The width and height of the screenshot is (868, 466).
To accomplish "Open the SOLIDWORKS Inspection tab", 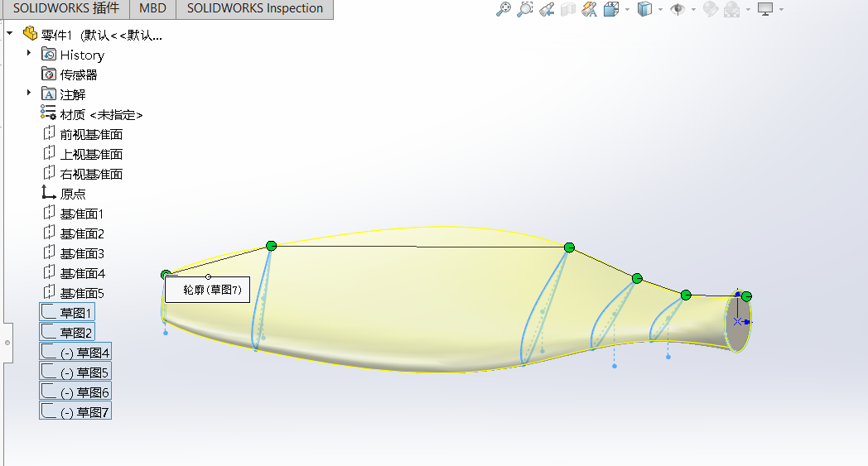I will click(254, 8).
